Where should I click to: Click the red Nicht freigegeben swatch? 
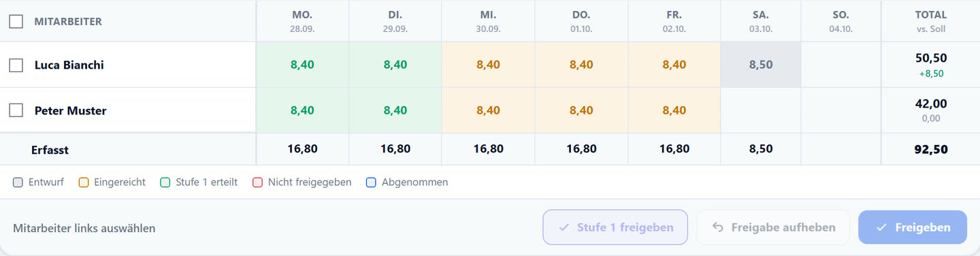pos(257,182)
